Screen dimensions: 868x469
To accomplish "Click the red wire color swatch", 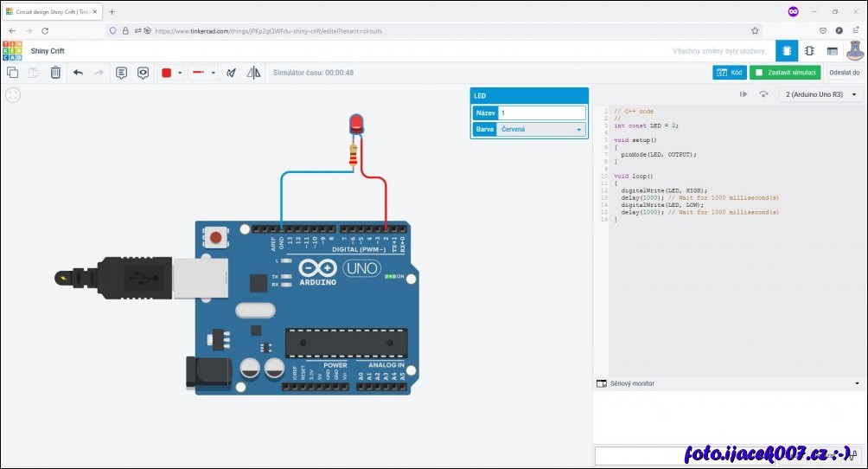I will pyautogui.click(x=166, y=73).
